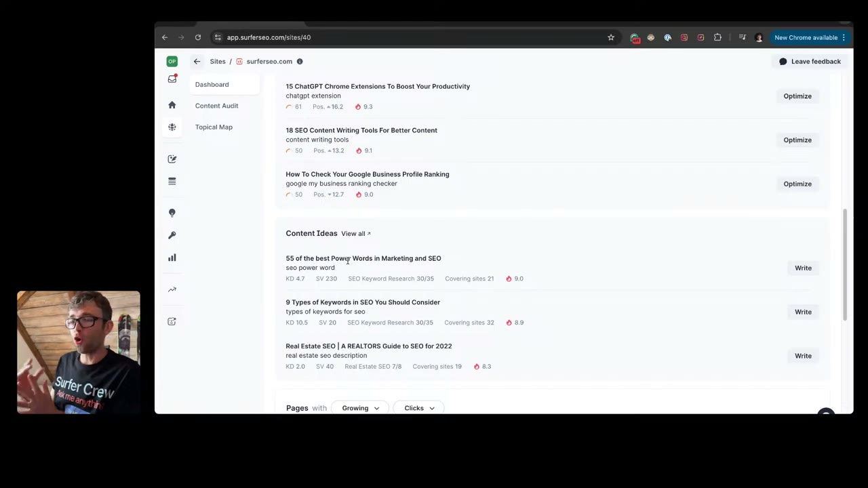Open the Sites globe icon in sidebar
Image resolution: width=868 pixels, height=488 pixels.
point(172,127)
